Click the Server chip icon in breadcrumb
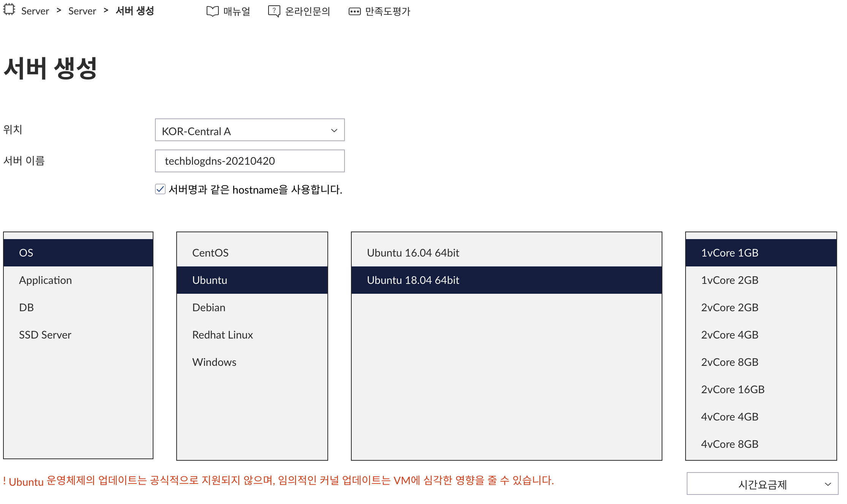The width and height of the screenshot is (847, 504). click(9, 9)
